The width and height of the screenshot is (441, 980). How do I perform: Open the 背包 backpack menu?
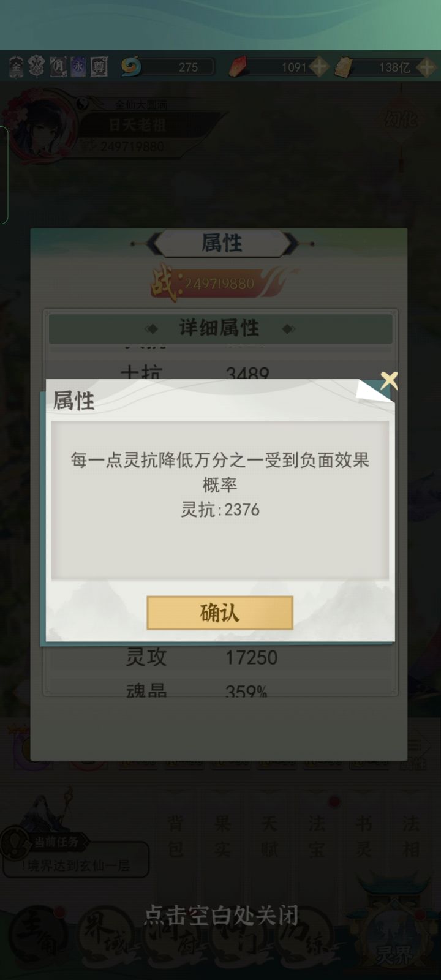[175, 836]
